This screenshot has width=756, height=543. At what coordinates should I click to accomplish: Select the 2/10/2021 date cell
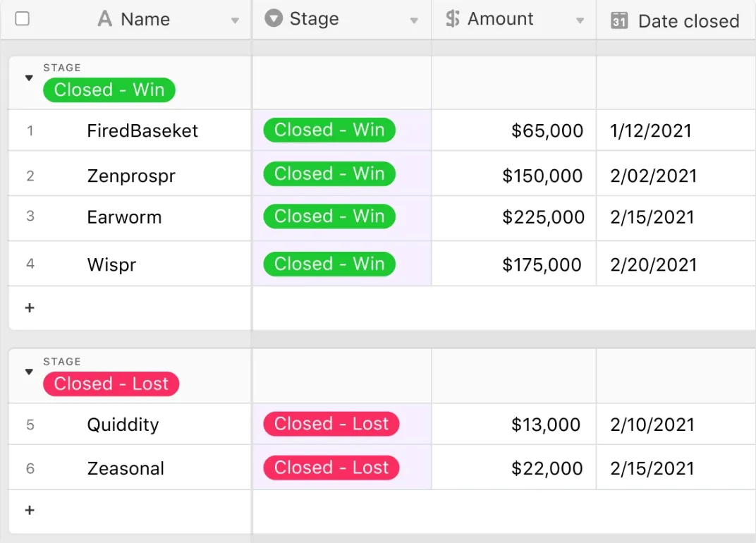coord(676,425)
